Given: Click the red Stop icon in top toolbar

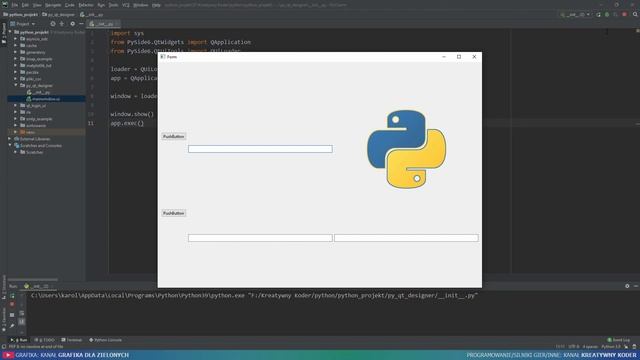Looking at the screenshot, I should [624, 14].
